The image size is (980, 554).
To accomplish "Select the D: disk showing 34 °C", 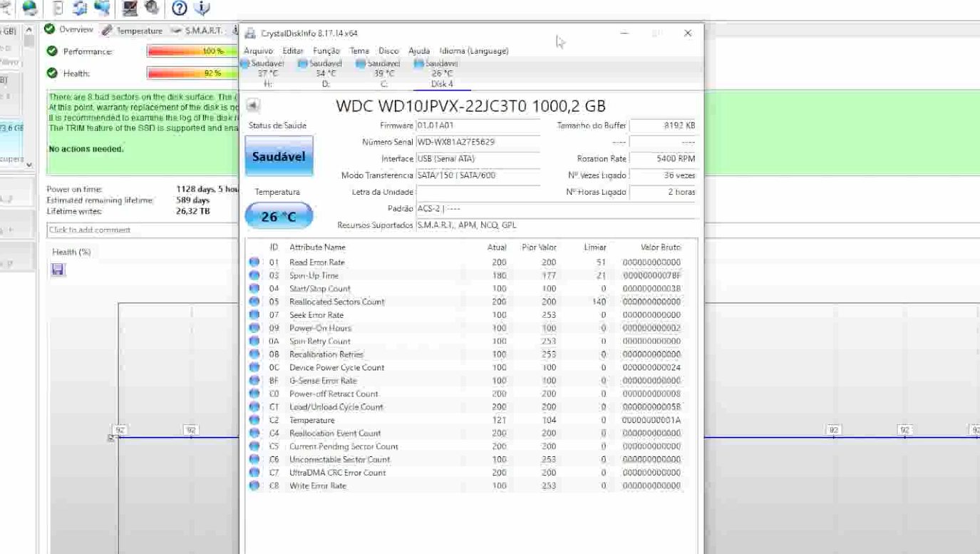I will [325, 73].
